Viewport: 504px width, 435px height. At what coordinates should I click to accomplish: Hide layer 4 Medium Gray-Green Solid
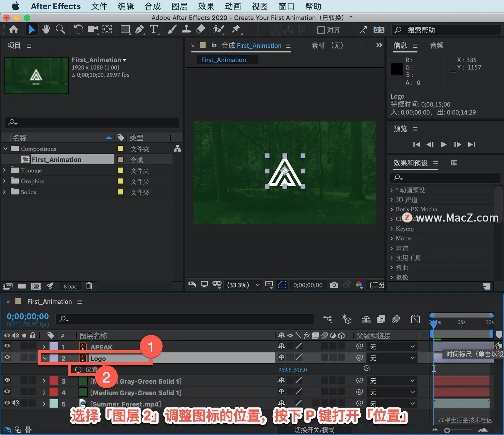(7, 391)
